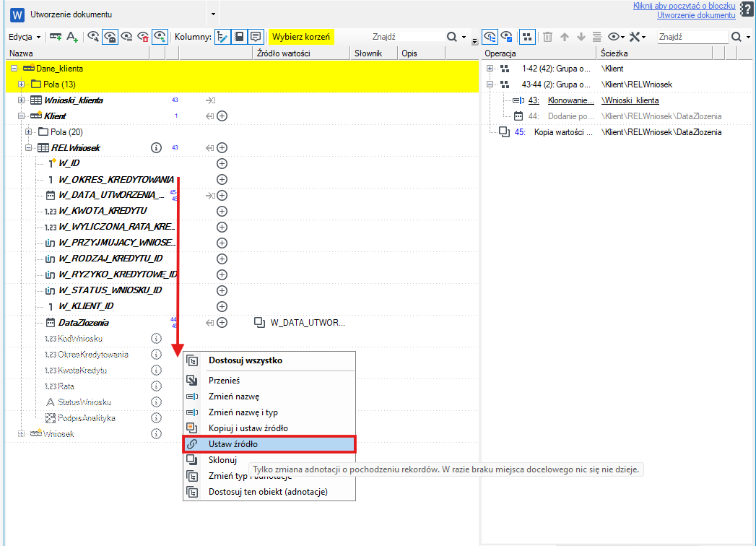Open the Utworzenie dokumentu title dropdown arrow
756x546 pixels.
214,14
